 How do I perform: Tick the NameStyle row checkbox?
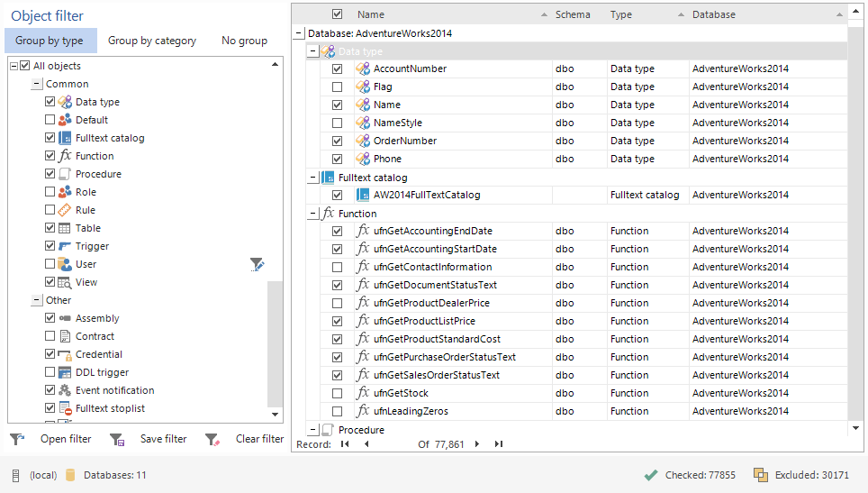(337, 123)
